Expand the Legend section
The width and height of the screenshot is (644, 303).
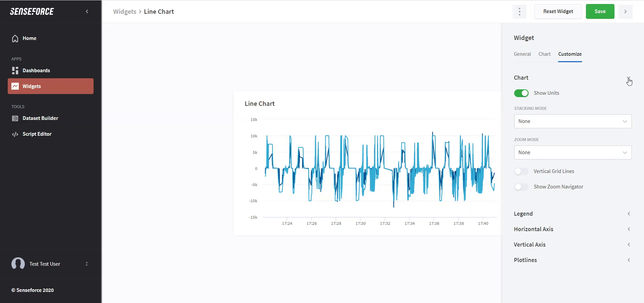[x=629, y=214]
